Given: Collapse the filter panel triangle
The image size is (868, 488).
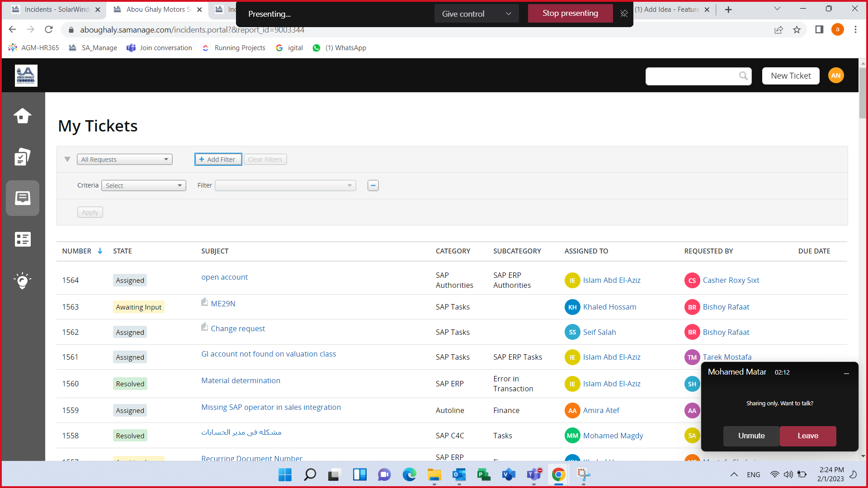Looking at the screenshot, I should click(x=67, y=160).
